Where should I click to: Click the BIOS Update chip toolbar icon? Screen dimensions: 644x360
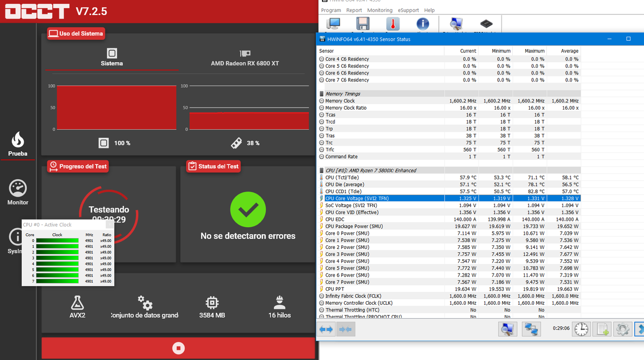(x=487, y=24)
